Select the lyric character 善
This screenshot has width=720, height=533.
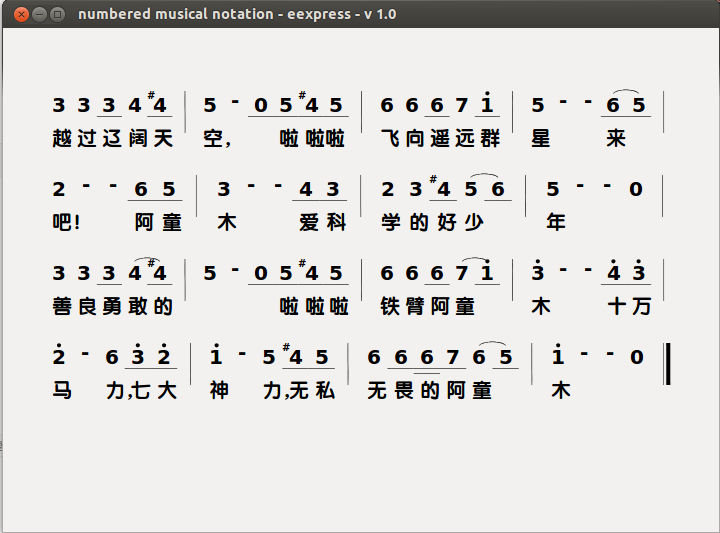click(62, 306)
